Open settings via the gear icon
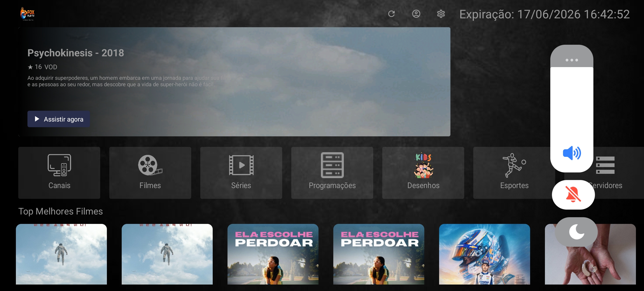This screenshot has width=644, height=291. point(441,14)
